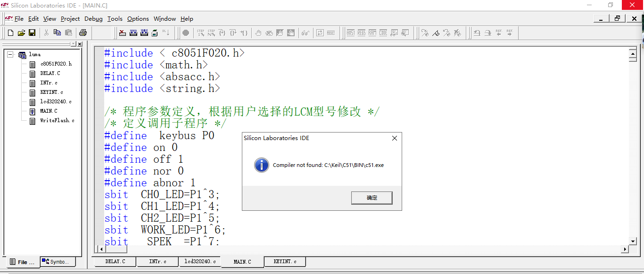Open the File menu

tap(19, 19)
